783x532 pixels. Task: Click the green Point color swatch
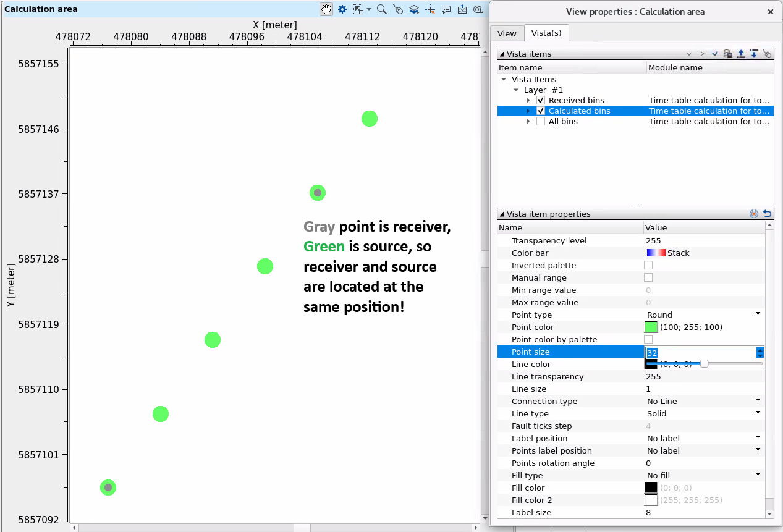[651, 327]
